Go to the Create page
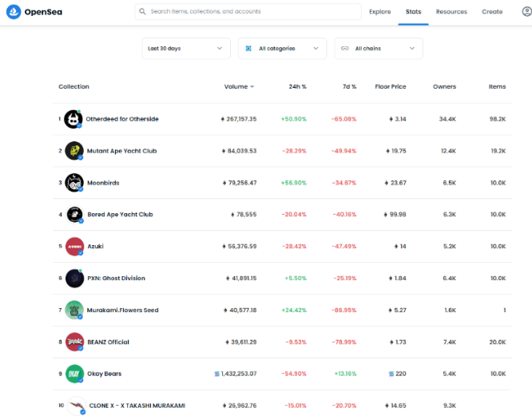 492,12
